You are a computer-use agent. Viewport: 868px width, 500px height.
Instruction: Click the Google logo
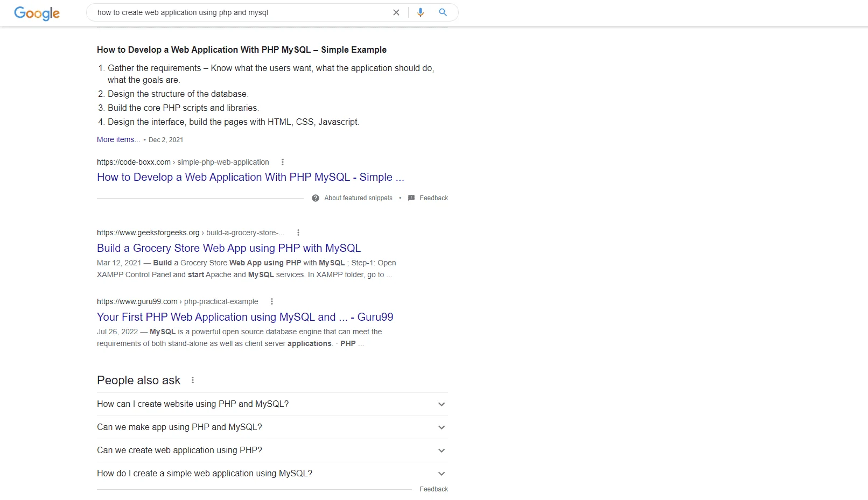click(x=37, y=13)
